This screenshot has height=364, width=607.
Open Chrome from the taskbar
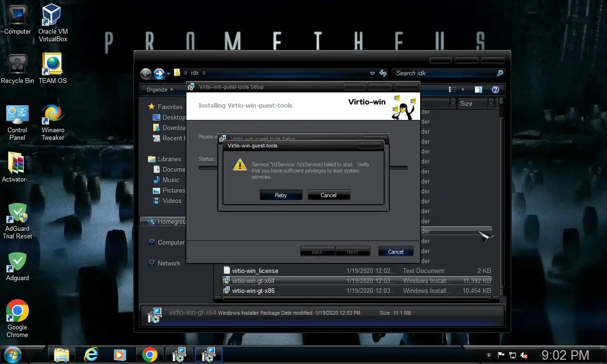pyautogui.click(x=149, y=355)
